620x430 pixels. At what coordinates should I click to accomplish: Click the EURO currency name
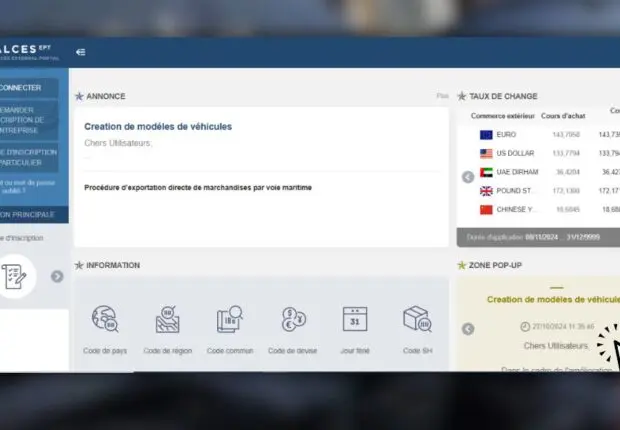click(x=506, y=135)
